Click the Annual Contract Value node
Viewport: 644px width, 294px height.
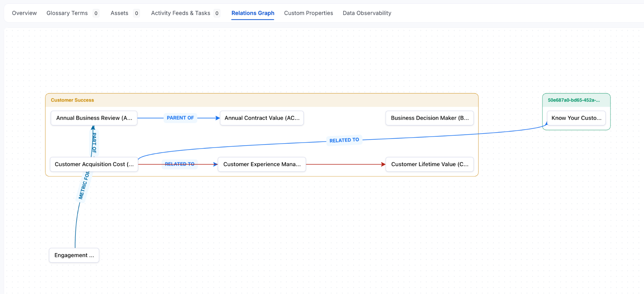pos(262,118)
